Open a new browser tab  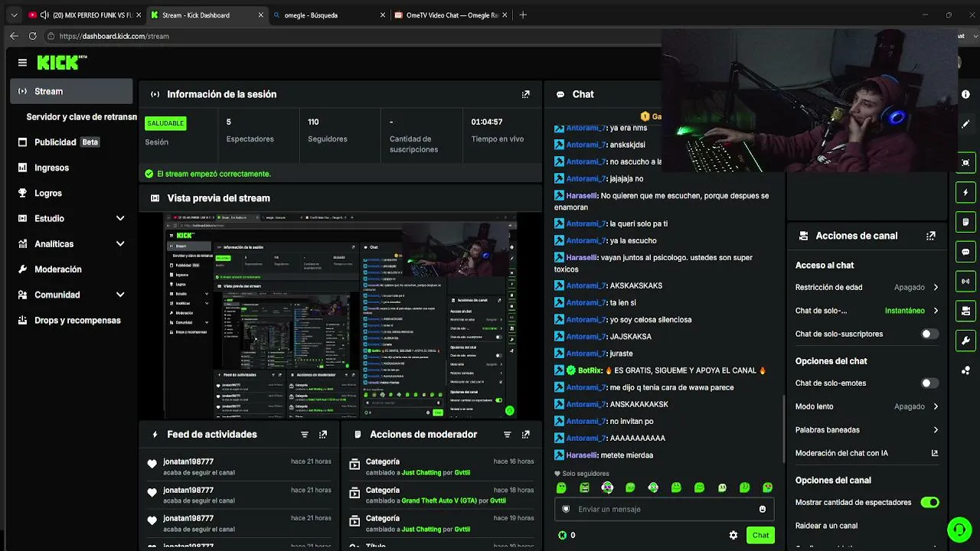point(523,15)
